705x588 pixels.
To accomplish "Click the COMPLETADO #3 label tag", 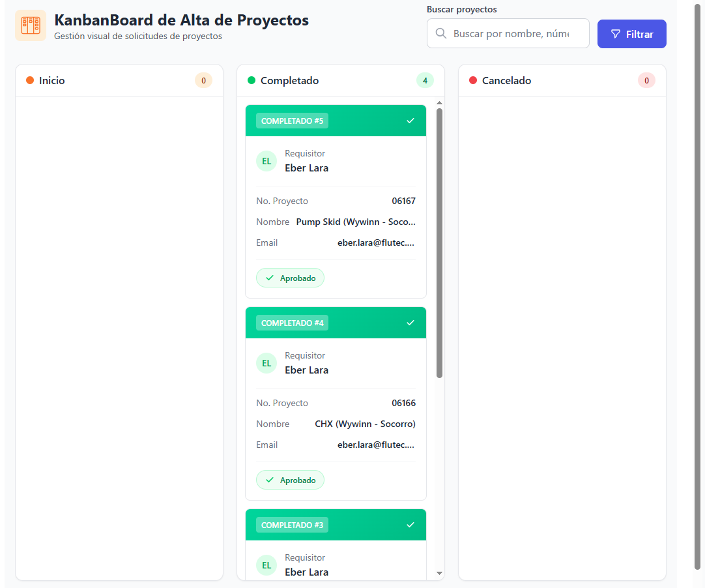I will click(292, 525).
